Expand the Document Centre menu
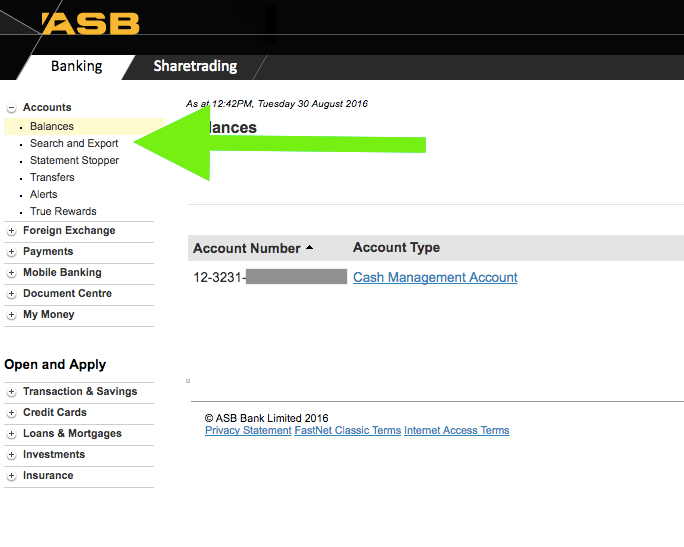The width and height of the screenshot is (684, 547). click(x=12, y=294)
